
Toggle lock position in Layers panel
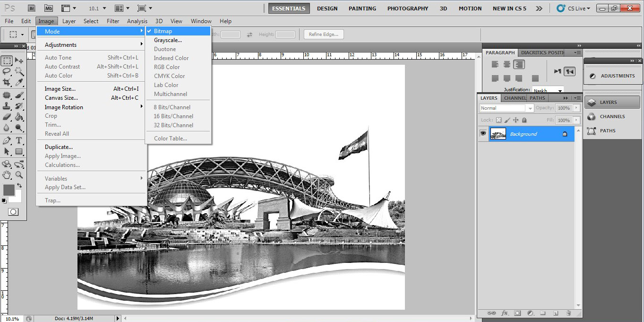pos(515,120)
